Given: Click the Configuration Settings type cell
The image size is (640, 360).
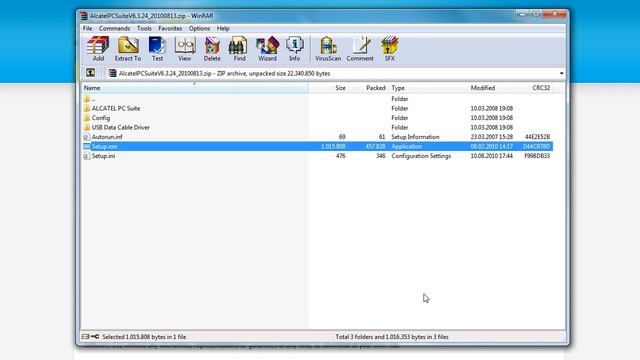Looking at the screenshot, I should [421, 156].
